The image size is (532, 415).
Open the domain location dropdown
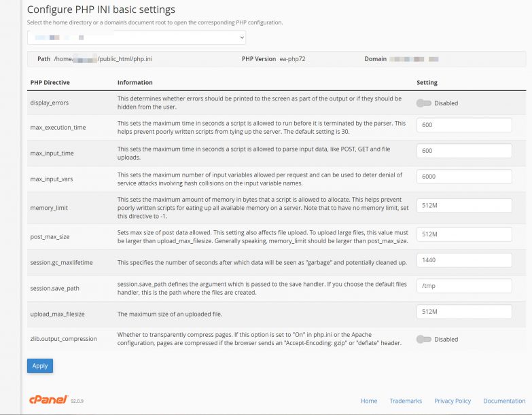(x=137, y=38)
